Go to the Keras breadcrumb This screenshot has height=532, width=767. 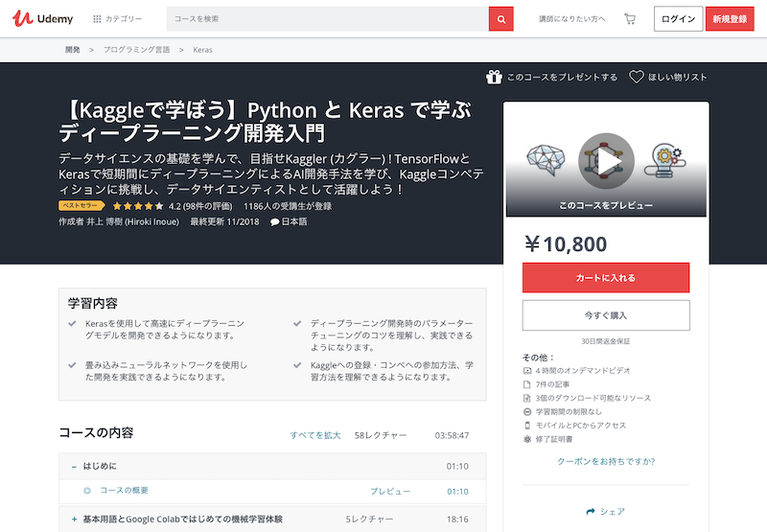(202, 50)
